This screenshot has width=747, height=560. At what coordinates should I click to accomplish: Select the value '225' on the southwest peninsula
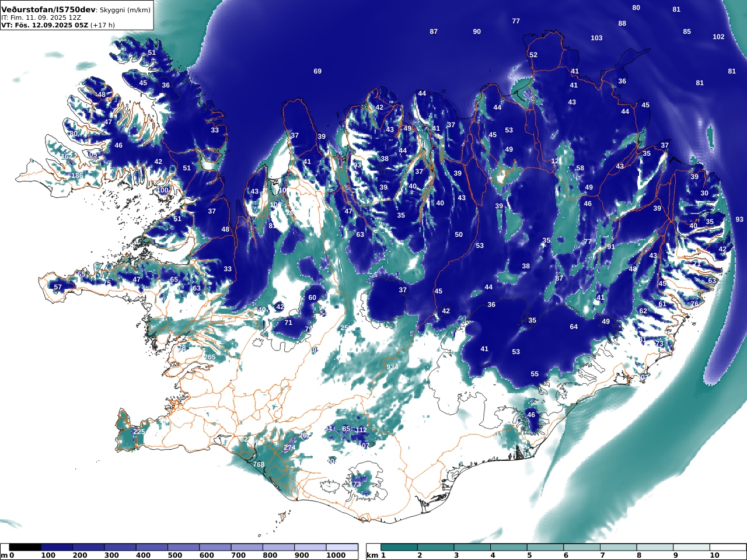tap(139, 432)
